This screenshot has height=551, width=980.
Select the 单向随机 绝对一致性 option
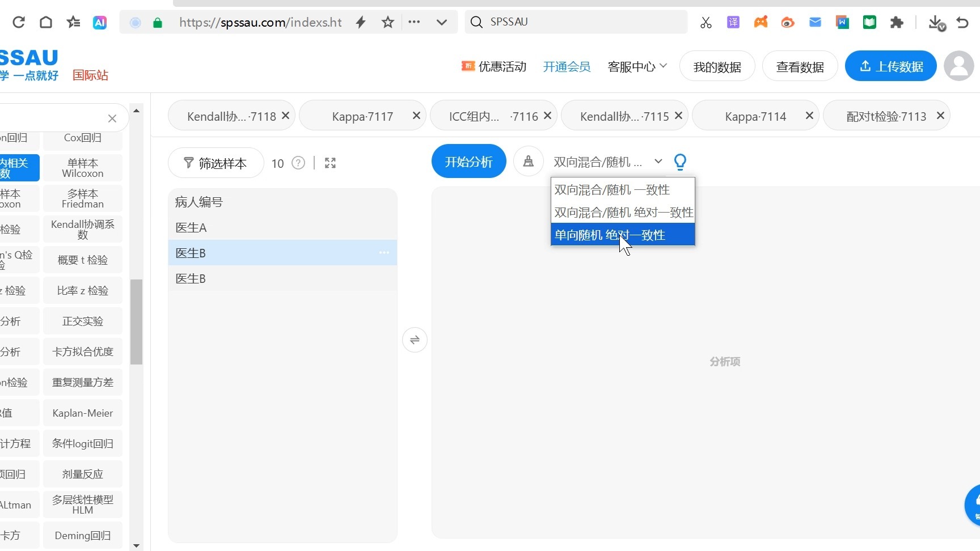click(x=610, y=235)
